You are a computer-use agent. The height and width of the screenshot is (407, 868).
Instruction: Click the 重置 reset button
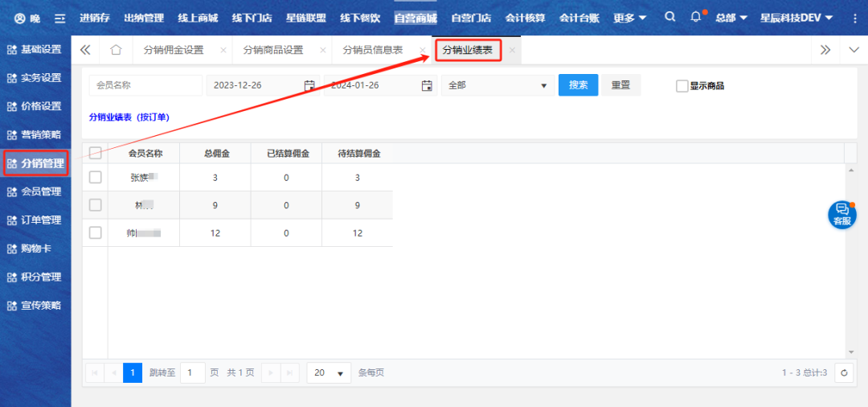[x=620, y=85]
